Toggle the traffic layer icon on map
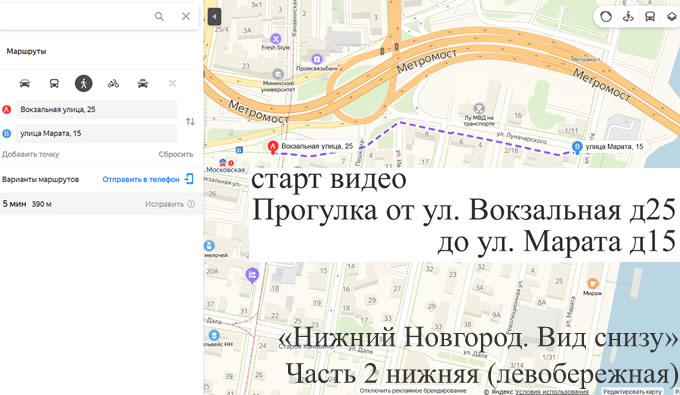 click(x=606, y=17)
